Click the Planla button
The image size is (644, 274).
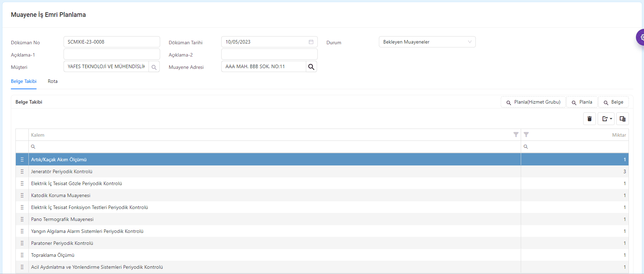[x=582, y=102]
